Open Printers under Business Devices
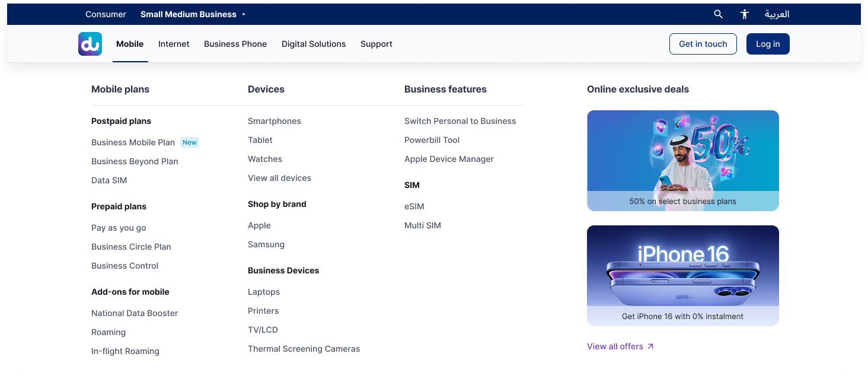 tap(263, 311)
